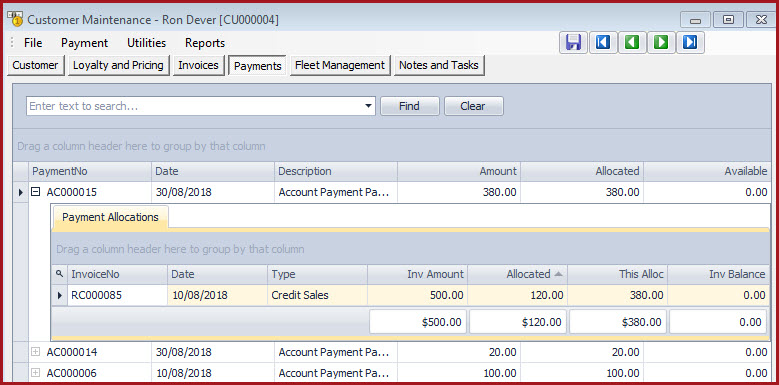Image resolution: width=779 pixels, height=385 pixels.
Task: Click invoice number RC000085
Action: point(117,295)
